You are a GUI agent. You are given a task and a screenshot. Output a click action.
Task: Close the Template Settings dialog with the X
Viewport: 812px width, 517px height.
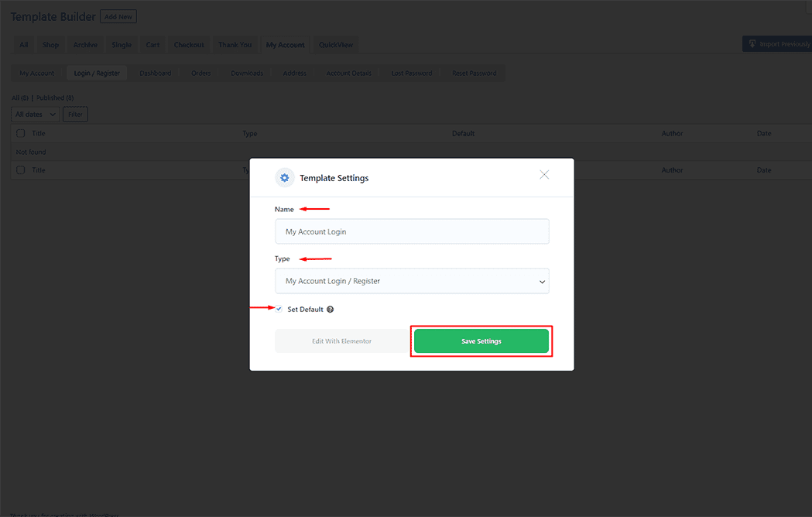point(544,175)
